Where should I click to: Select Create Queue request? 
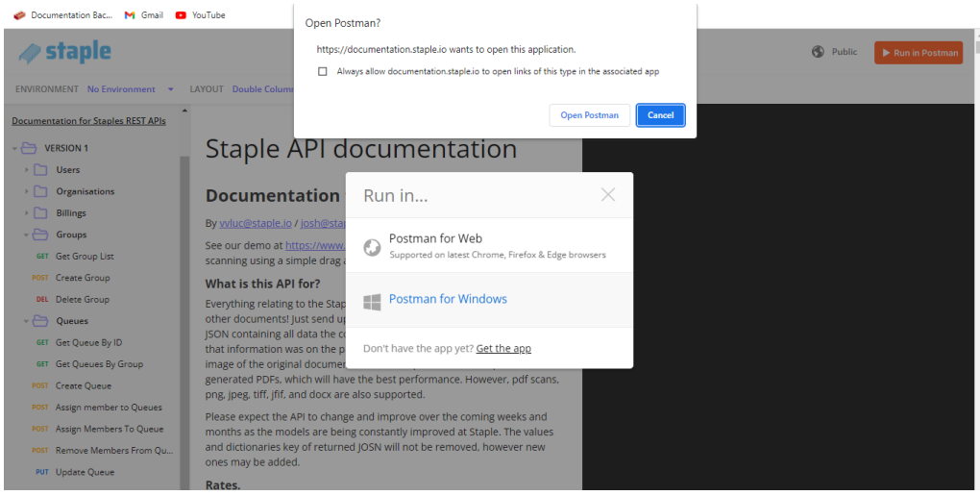83,385
